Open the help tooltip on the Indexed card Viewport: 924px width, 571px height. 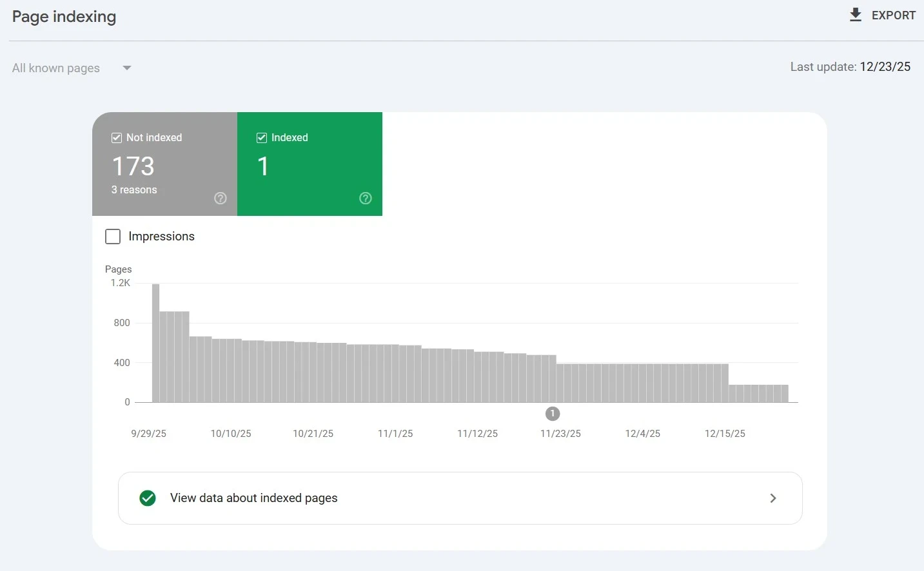click(365, 198)
